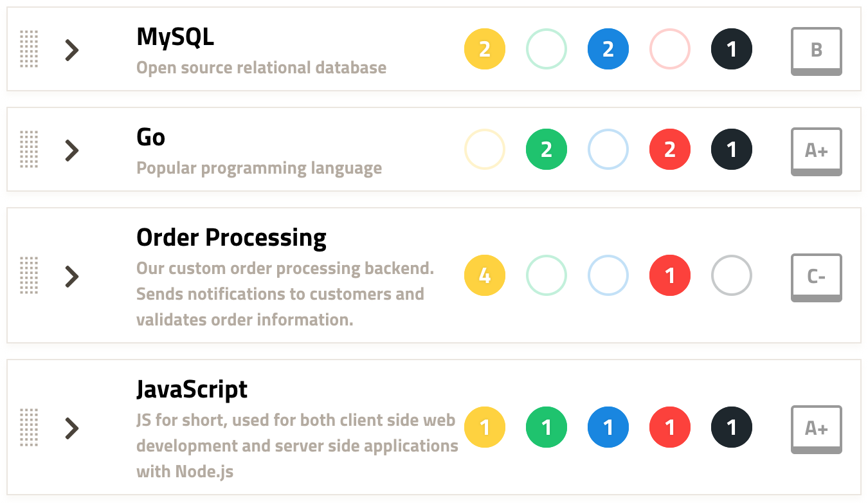Image resolution: width=868 pixels, height=503 pixels.
Task: Click Go empty blue circle
Action: 608,149
